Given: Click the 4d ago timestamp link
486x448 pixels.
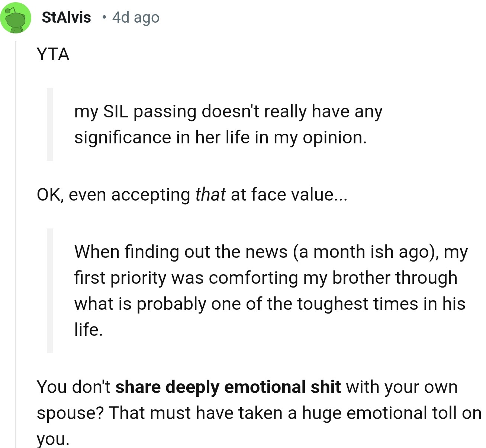Looking at the screenshot, I should pyautogui.click(x=136, y=17).
